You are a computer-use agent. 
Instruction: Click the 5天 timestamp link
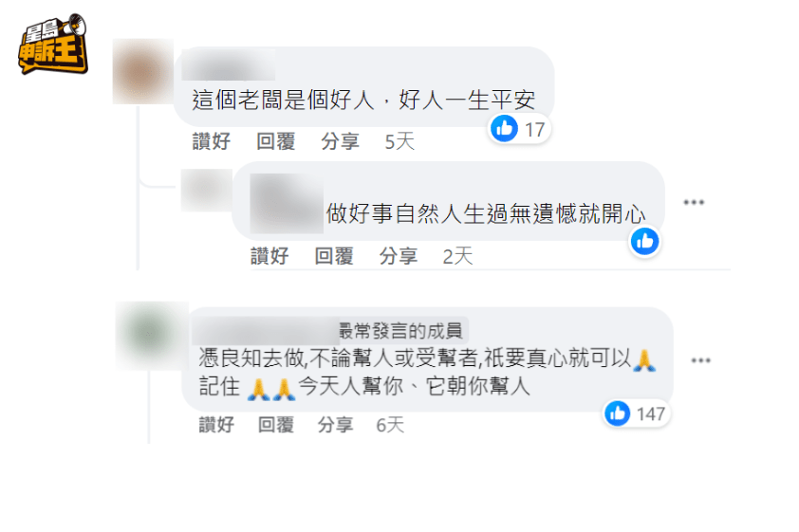399,141
